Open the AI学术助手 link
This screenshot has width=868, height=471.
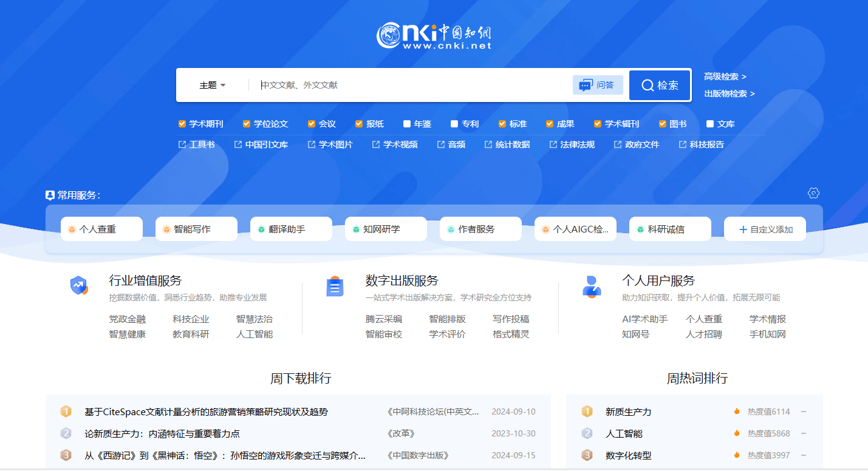(x=644, y=319)
